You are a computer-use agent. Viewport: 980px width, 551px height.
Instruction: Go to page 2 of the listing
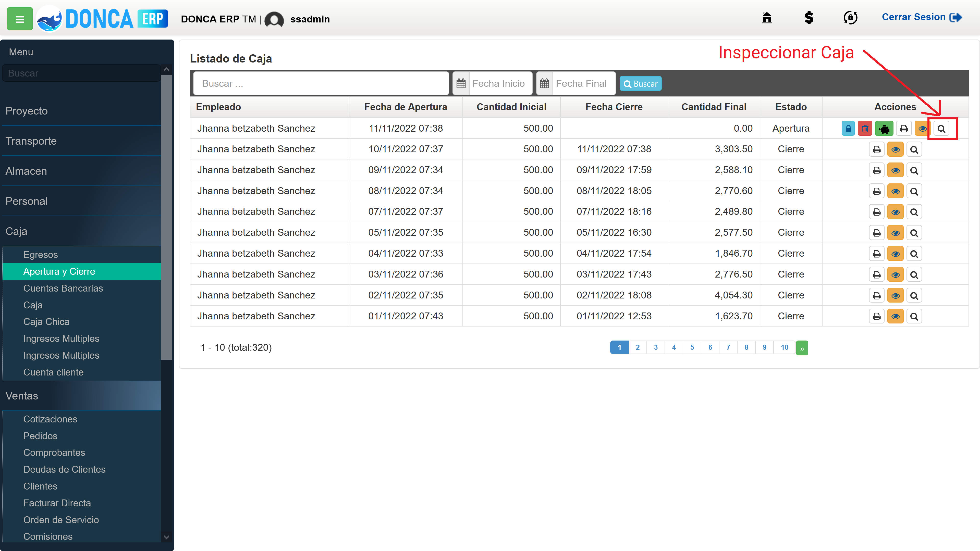pyautogui.click(x=638, y=347)
